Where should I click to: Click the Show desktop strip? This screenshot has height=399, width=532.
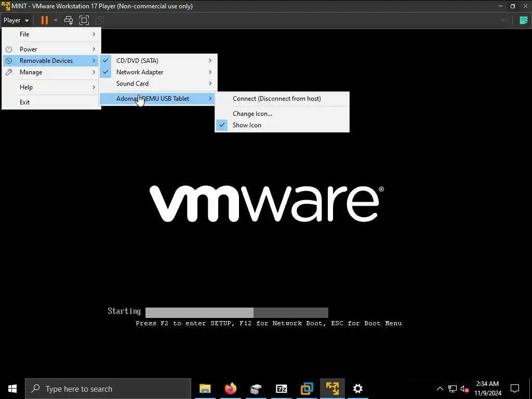coord(530,389)
